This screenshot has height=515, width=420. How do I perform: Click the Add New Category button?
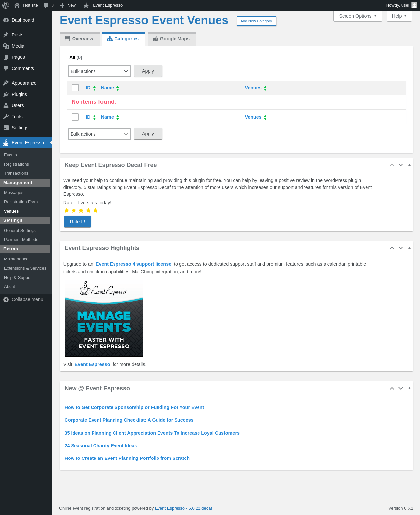tap(256, 21)
